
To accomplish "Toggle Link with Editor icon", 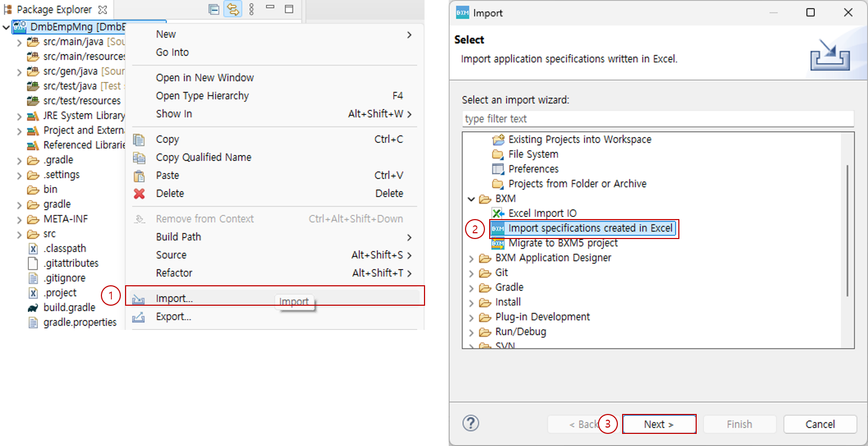I will pos(233,9).
